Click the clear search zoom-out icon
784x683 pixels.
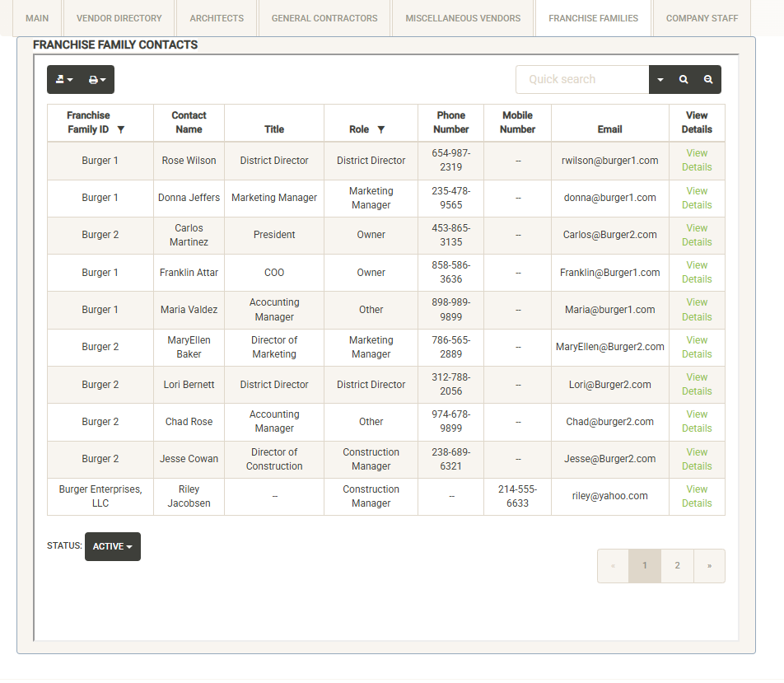(708, 80)
